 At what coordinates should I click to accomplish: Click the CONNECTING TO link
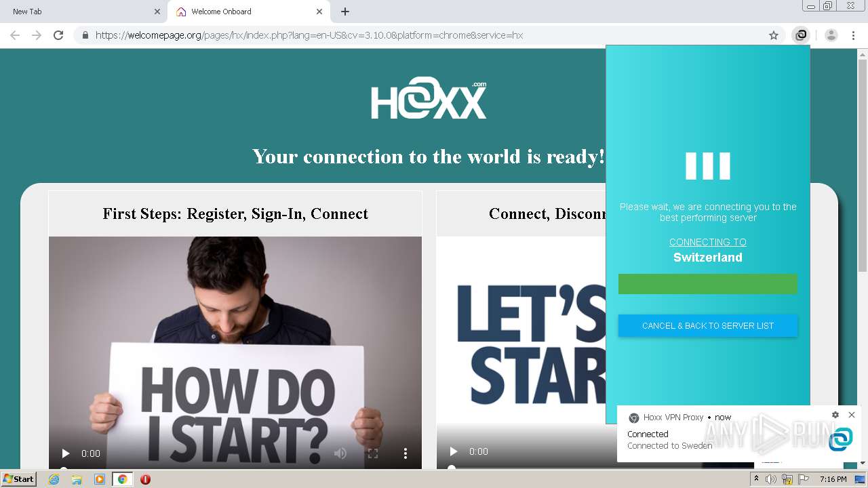[708, 242]
